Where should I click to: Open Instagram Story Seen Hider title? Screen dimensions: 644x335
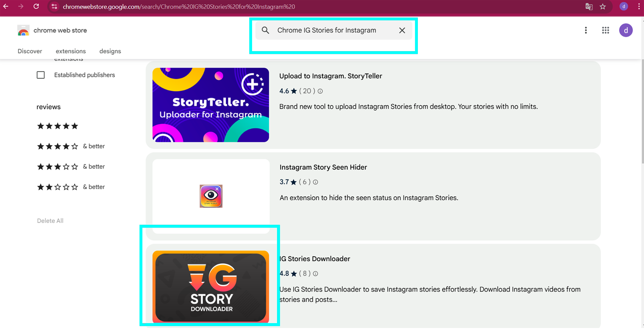[323, 167]
